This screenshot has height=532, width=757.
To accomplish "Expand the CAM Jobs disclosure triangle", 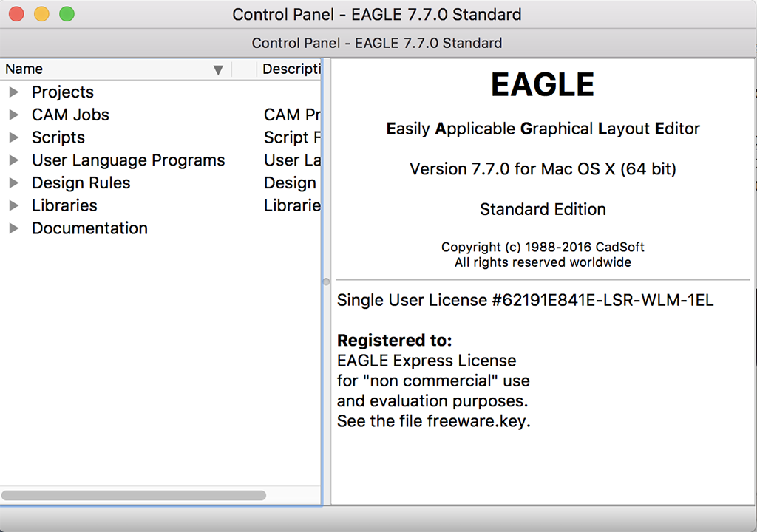I will pyautogui.click(x=14, y=115).
